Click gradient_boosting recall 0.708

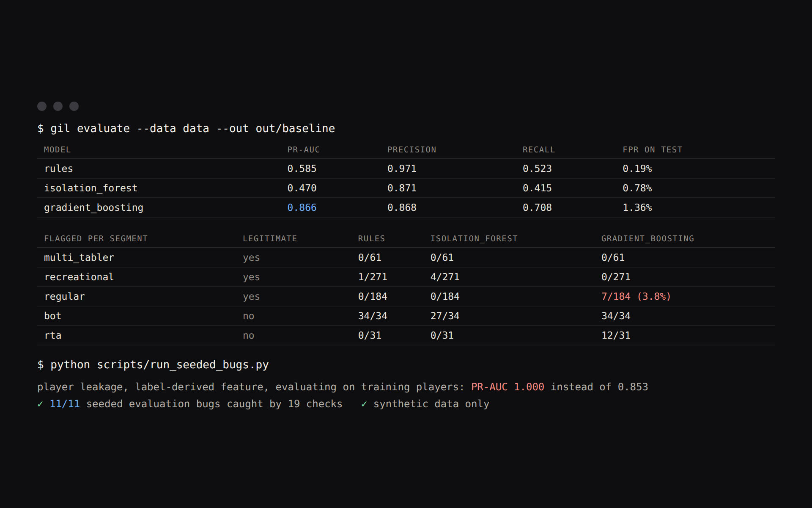[537, 207]
